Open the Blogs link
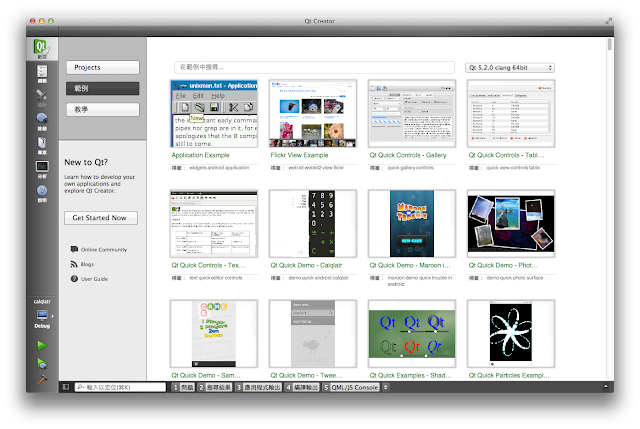 click(x=87, y=264)
